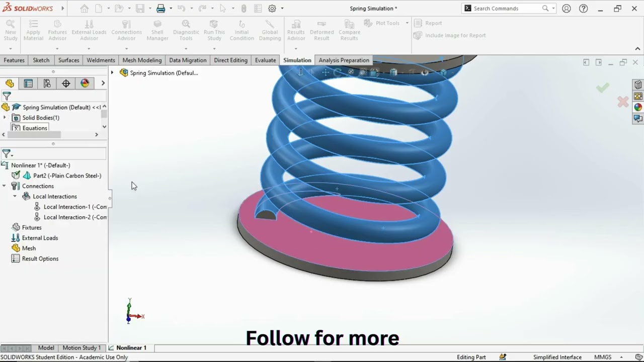Click the Apply Material toolbar icon
The height and width of the screenshot is (362, 644).
tap(33, 31)
